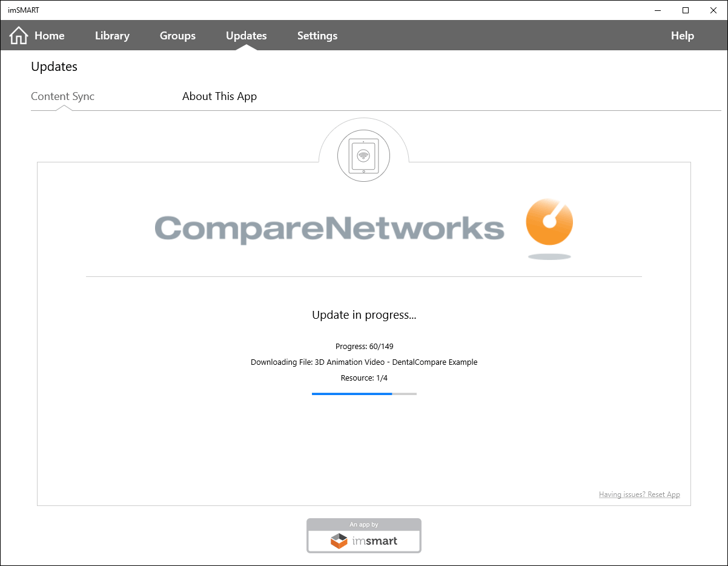Click the 'Having issues? Reset App' link
The height and width of the screenshot is (566, 728).
point(639,494)
